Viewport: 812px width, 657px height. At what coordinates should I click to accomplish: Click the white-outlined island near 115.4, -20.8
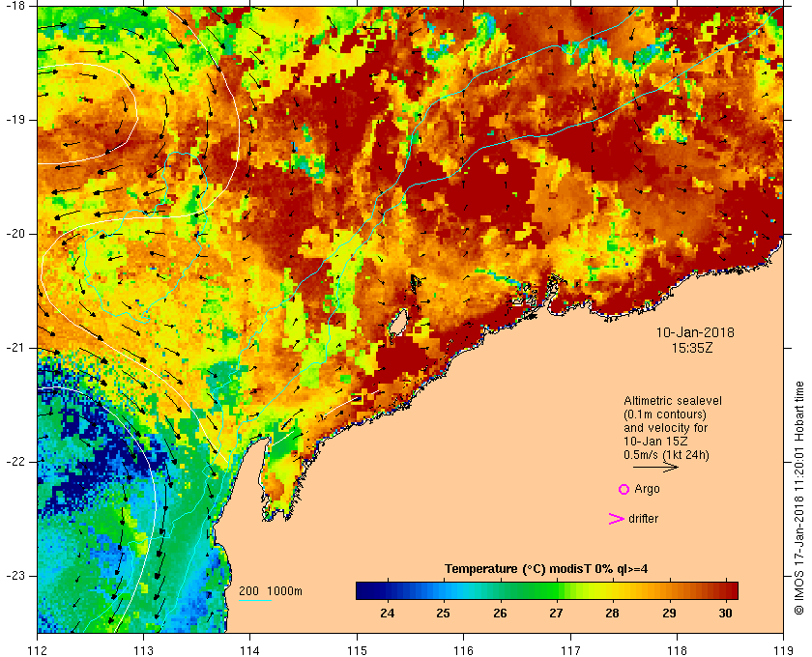(x=398, y=323)
